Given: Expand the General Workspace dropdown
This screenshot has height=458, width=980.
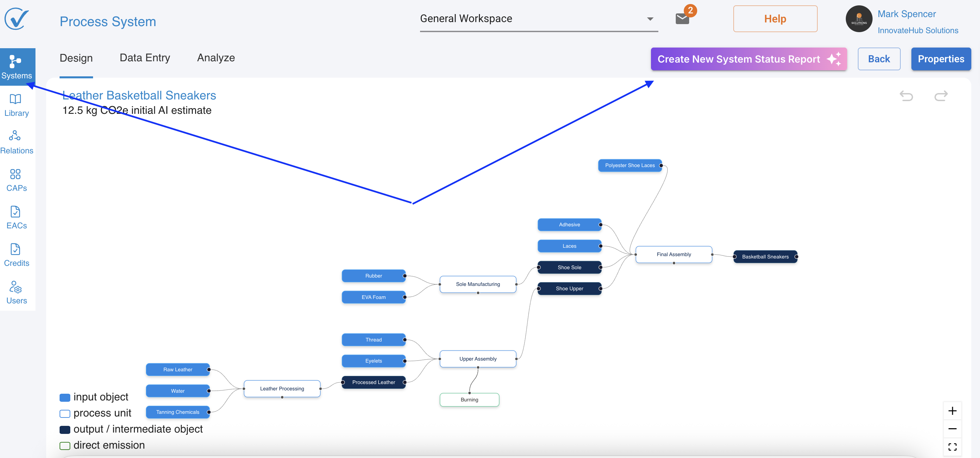Looking at the screenshot, I should coord(650,19).
